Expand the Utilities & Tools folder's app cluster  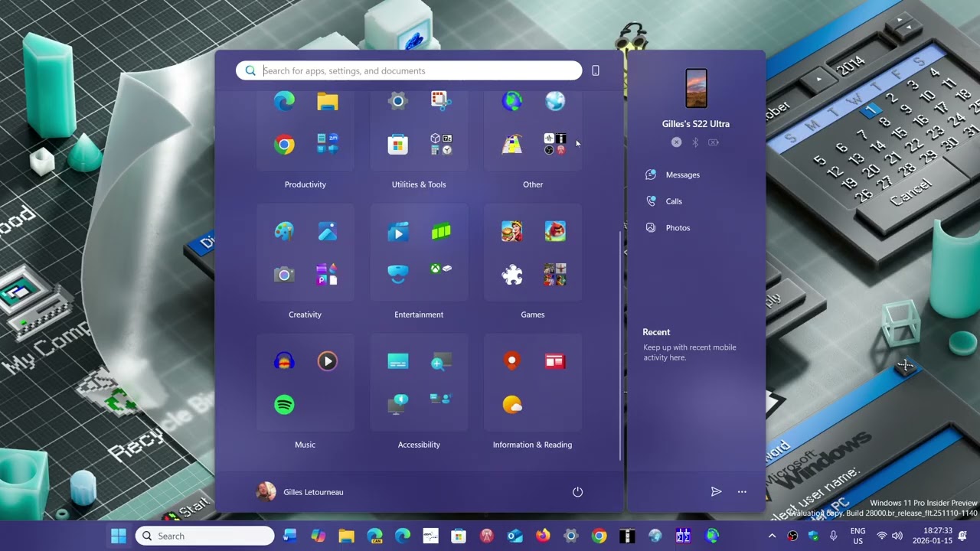tap(441, 145)
